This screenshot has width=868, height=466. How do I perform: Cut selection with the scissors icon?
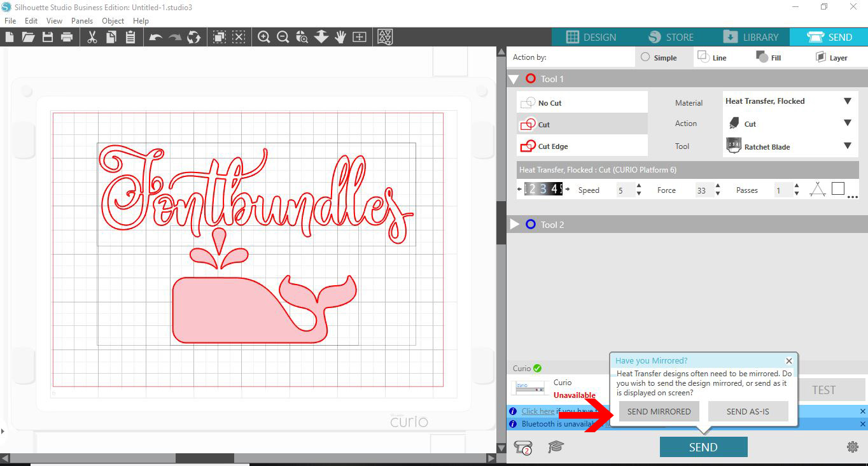coord(92,37)
